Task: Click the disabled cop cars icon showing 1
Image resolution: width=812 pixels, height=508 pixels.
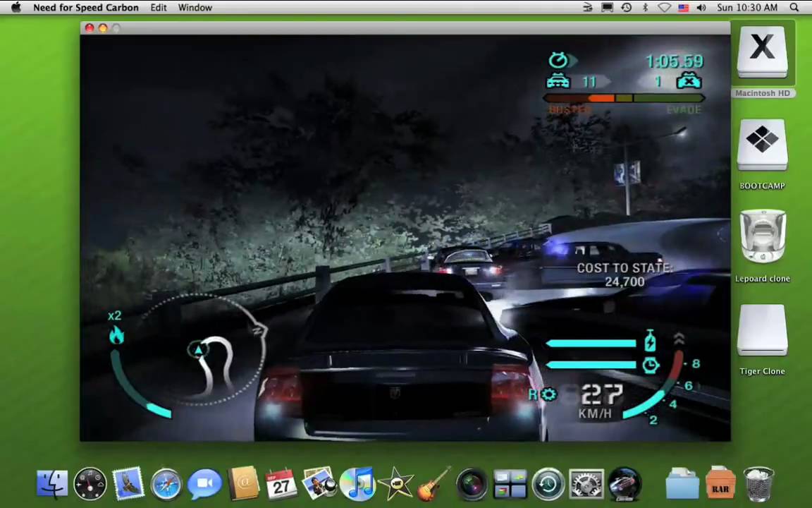Action: (x=689, y=81)
